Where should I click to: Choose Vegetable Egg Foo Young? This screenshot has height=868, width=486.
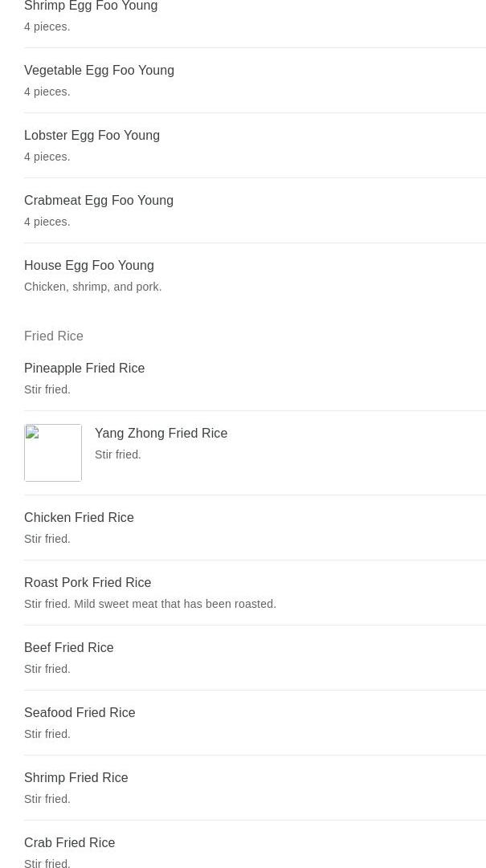click(x=99, y=71)
